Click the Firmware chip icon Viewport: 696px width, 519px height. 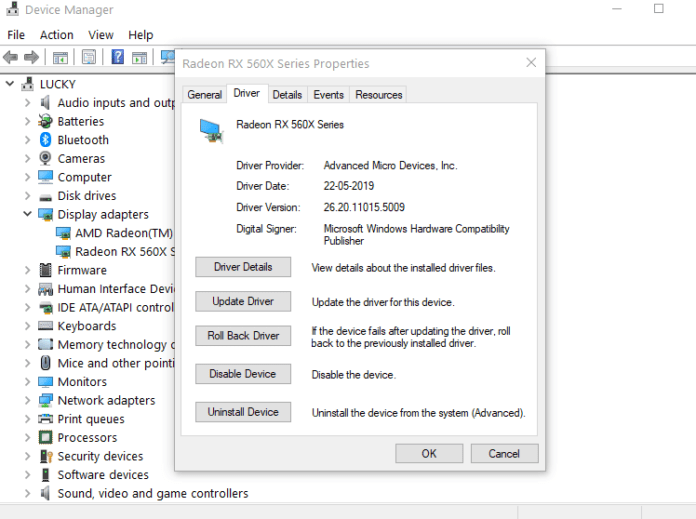tap(45, 270)
